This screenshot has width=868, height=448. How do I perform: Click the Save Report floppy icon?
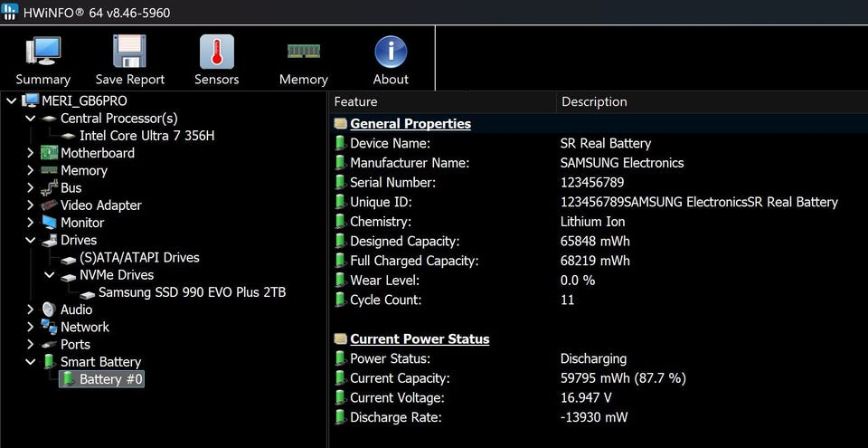pyautogui.click(x=129, y=52)
